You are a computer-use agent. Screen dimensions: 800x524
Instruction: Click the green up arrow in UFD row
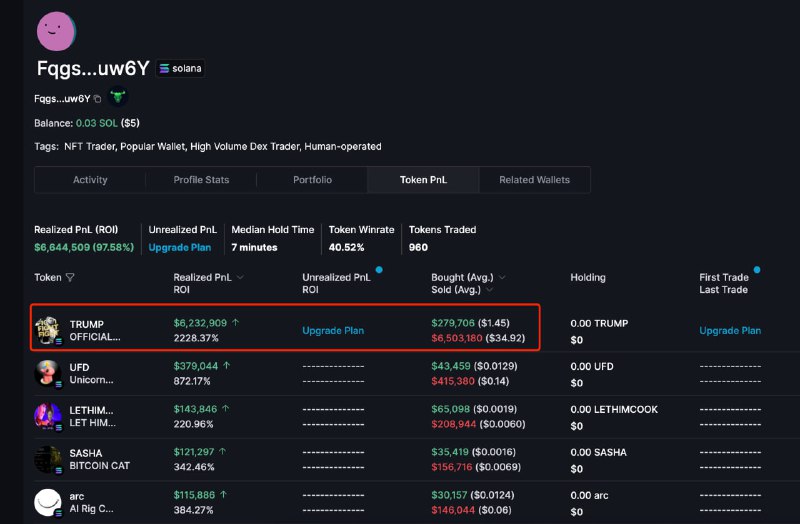(227, 365)
